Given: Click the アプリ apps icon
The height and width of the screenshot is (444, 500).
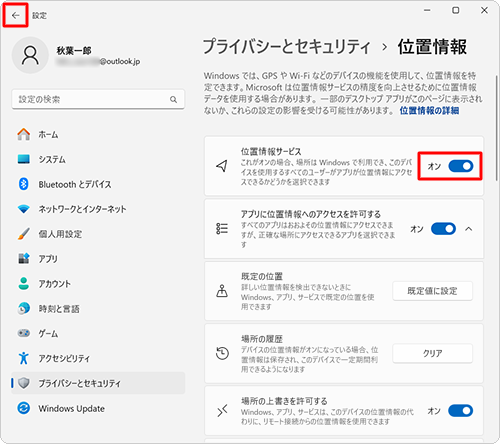Looking at the screenshot, I should (24, 259).
